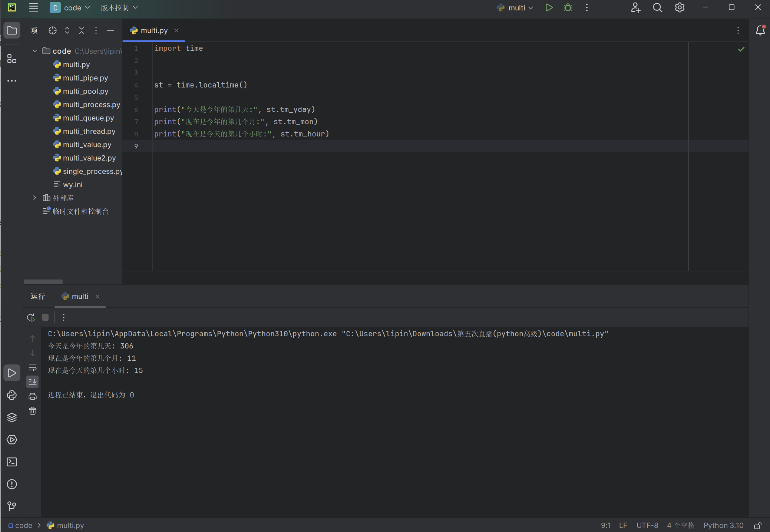Viewport: 770px width, 532px height.
Task: Rerun the multi script
Action: tap(31, 317)
